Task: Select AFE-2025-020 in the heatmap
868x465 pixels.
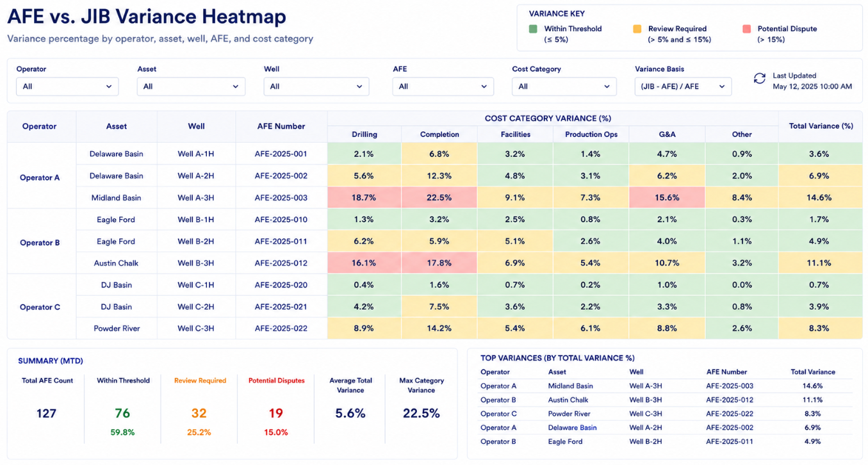Action: tap(281, 285)
